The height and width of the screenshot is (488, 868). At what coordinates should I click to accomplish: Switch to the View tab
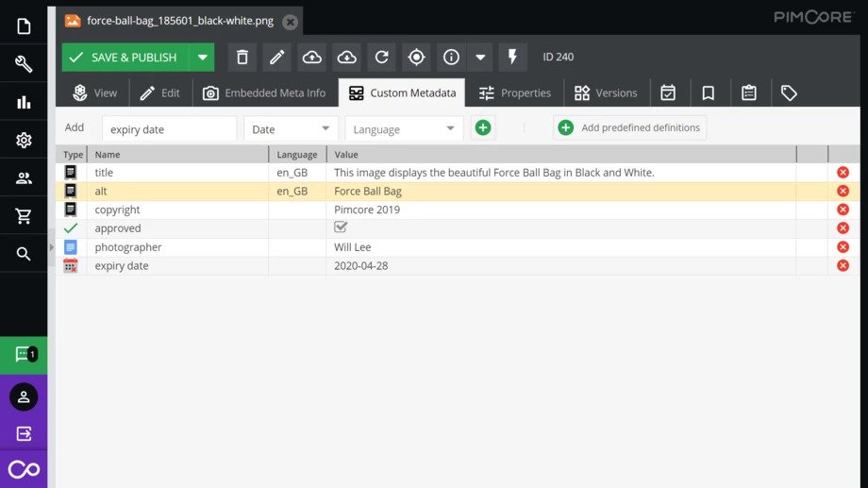94,93
